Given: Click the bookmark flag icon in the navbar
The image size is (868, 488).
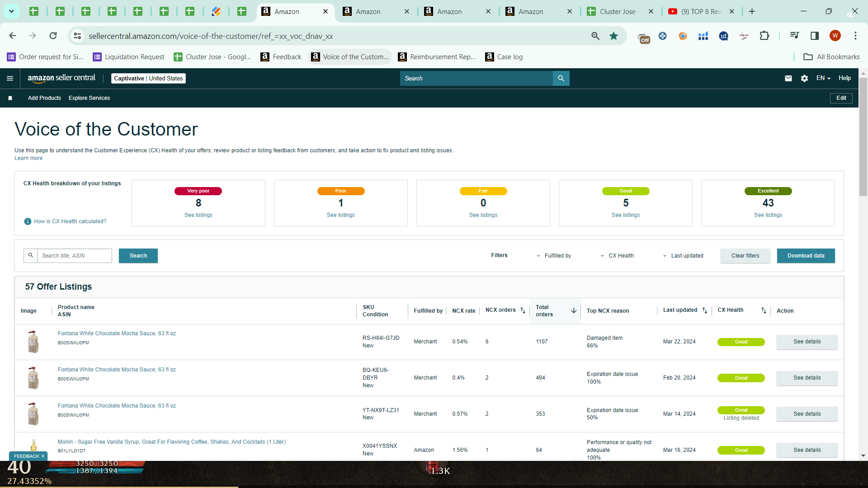Looking at the screenshot, I should click(x=10, y=98).
